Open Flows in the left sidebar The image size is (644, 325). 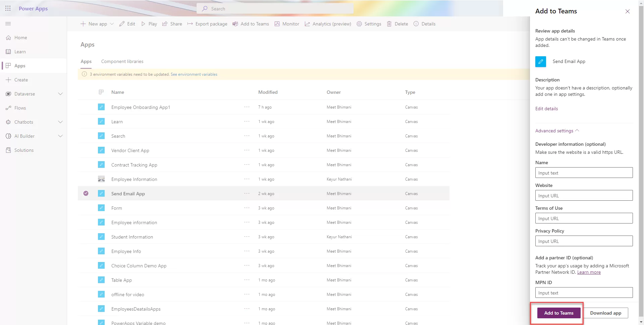[20, 108]
